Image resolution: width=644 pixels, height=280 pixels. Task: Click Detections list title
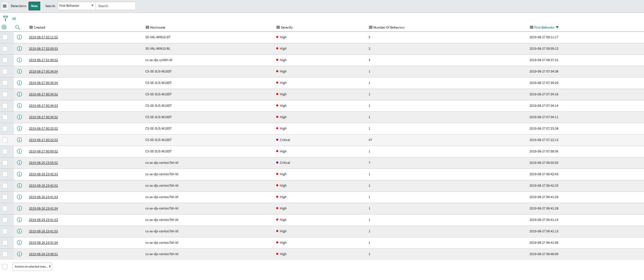18,6
